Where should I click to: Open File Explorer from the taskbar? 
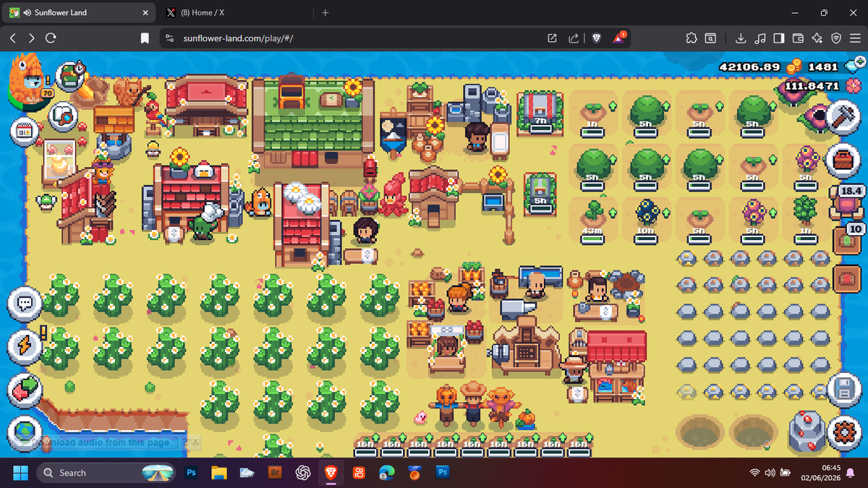tap(219, 473)
